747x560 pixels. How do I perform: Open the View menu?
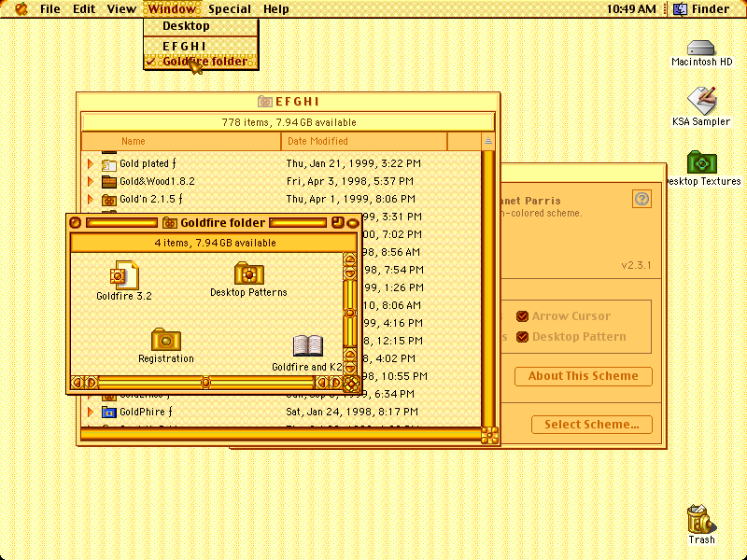coord(121,9)
